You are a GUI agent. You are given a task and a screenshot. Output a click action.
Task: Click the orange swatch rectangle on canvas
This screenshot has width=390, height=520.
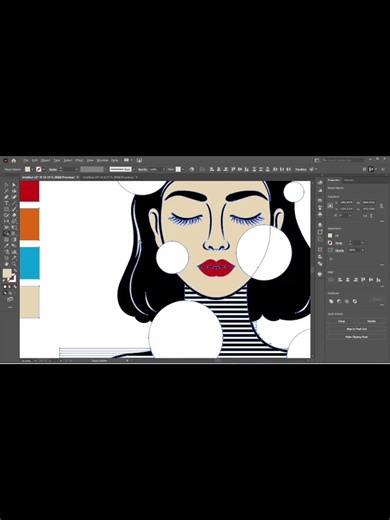click(30, 224)
